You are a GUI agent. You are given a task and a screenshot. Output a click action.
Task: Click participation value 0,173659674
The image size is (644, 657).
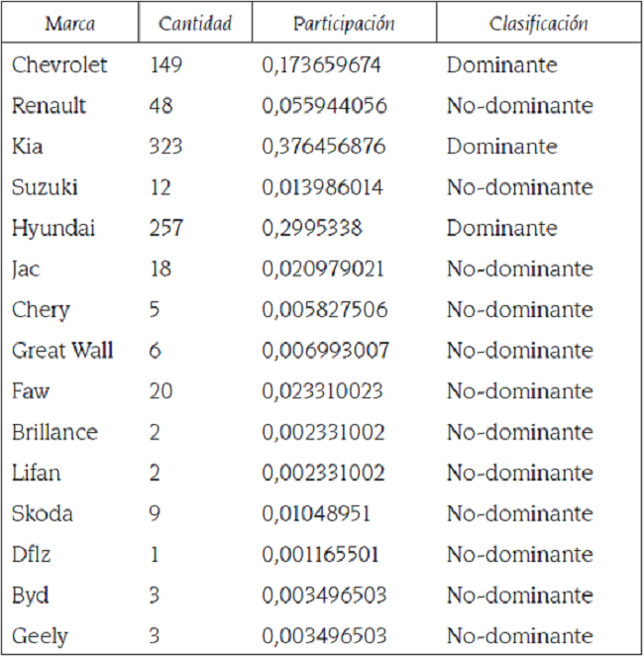click(x=324, y=65)
